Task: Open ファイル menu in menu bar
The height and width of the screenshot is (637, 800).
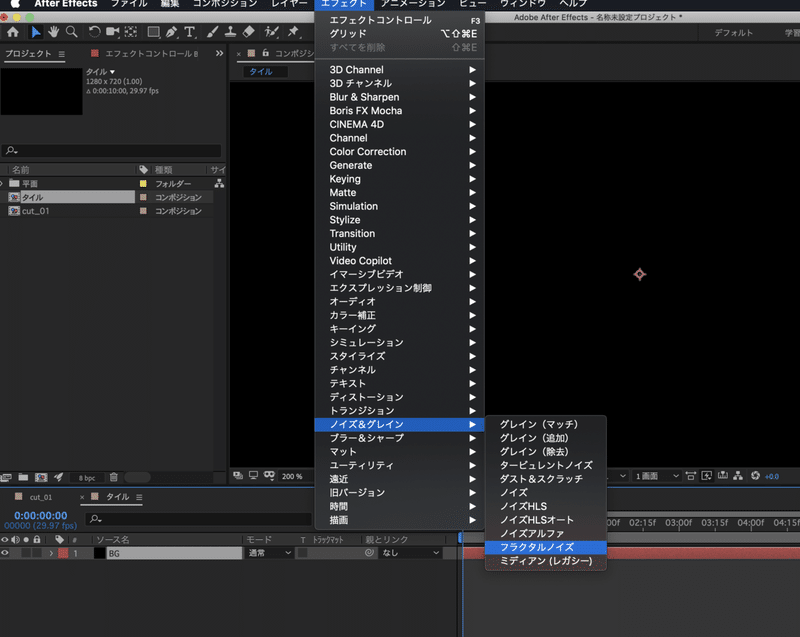Action: pyautogui.click(x=129, y=4)
